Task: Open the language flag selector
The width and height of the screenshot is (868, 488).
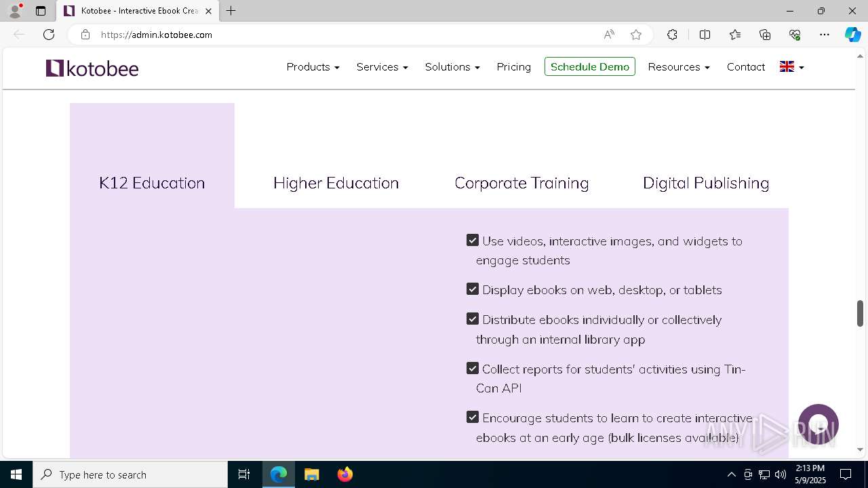Action: coord(791,66)
